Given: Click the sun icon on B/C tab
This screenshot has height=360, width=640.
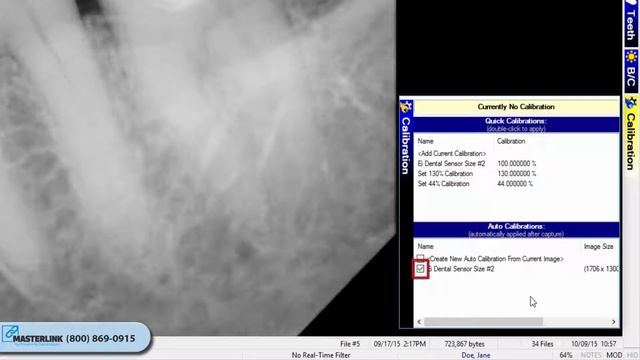Looking at the screenshot, I should tap(631, 56).
